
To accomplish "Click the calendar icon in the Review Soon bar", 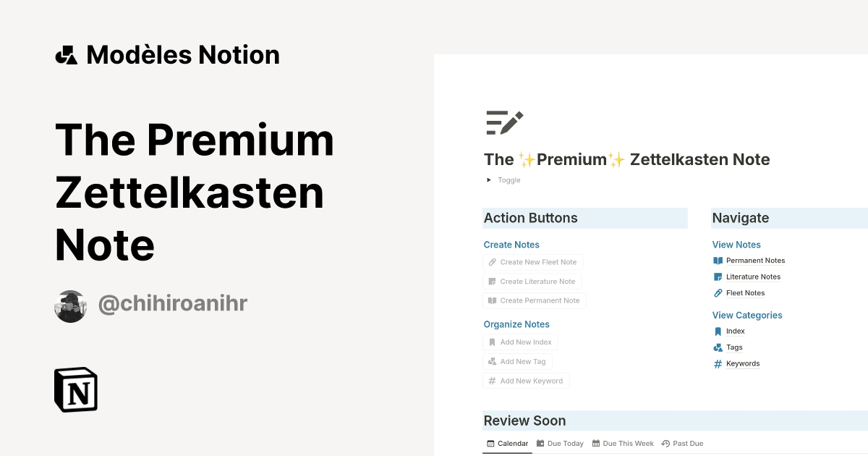I will point(490,443).
